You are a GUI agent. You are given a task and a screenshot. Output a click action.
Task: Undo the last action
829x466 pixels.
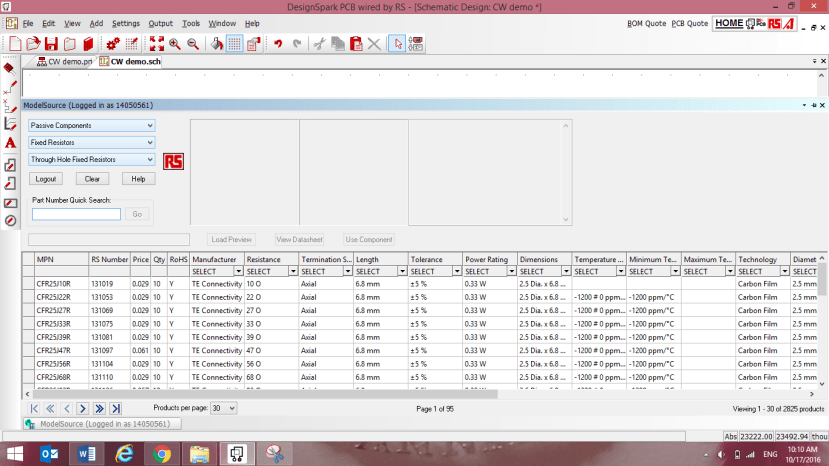coord(278,44)
